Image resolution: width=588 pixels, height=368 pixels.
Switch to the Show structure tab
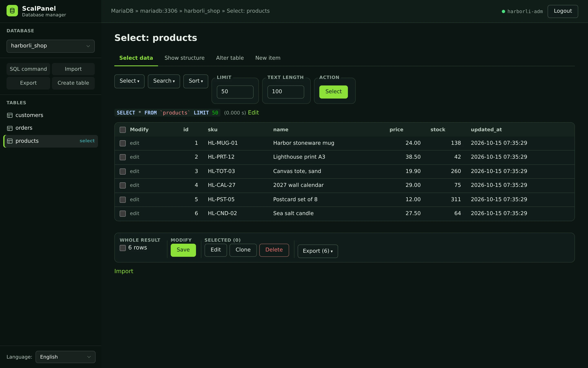click(184, 58)
